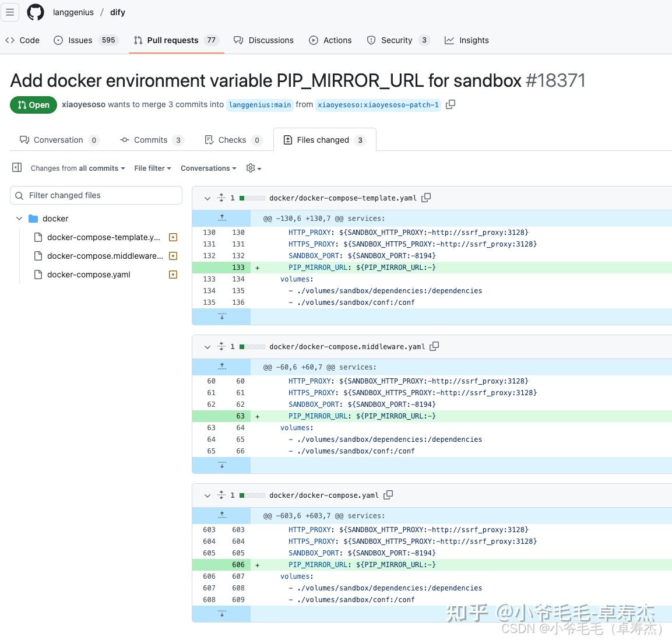Image resolution: width=672 pixels, height=640 pixels.
Task: Click the 'Filter changed files' search field
Action: click(96, 195)
